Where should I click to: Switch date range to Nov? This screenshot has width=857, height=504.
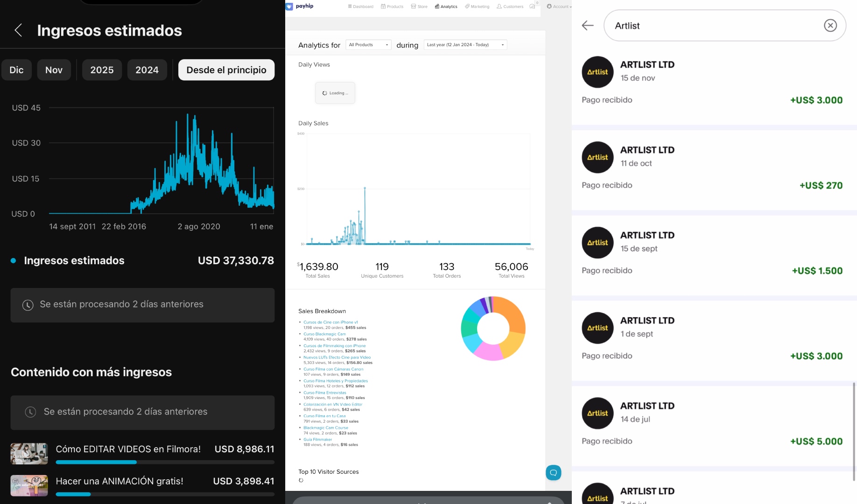click(x=54, y=70)
